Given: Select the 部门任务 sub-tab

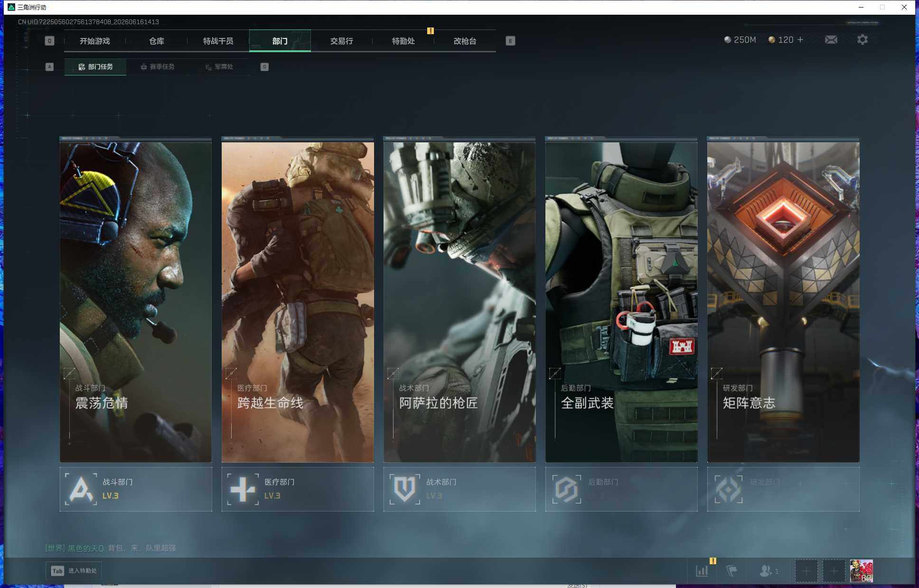Looking at the screenshot, I should (x=95, y=67).
